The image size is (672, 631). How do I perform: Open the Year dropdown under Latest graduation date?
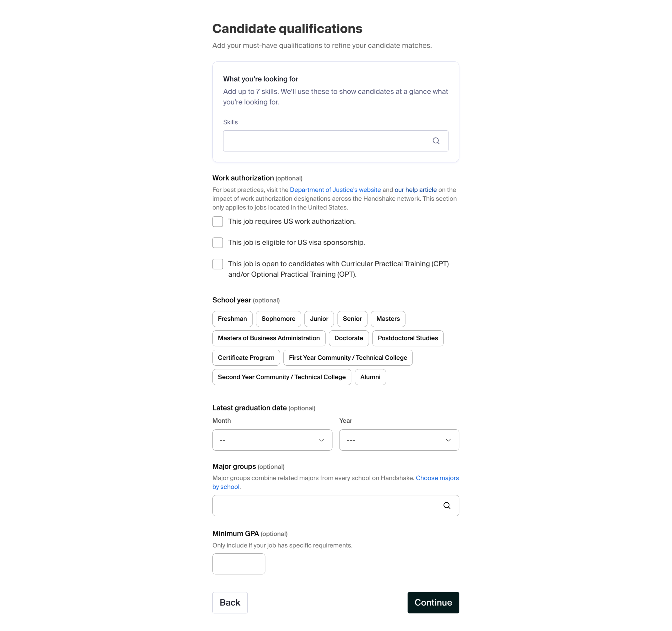[399, 440]
